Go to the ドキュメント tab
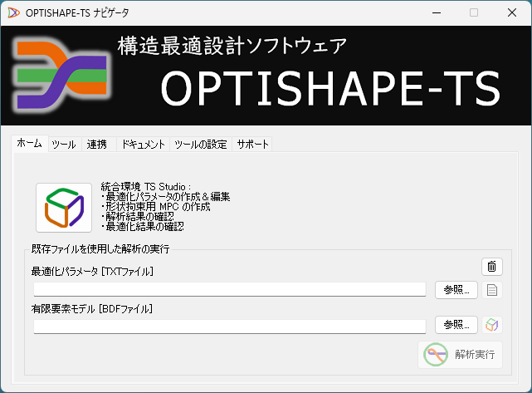532x393 pixels. [144, 145]
